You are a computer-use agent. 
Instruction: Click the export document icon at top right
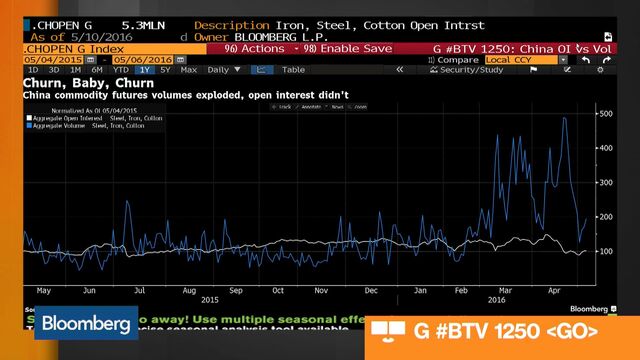click(x=608, y=37)
